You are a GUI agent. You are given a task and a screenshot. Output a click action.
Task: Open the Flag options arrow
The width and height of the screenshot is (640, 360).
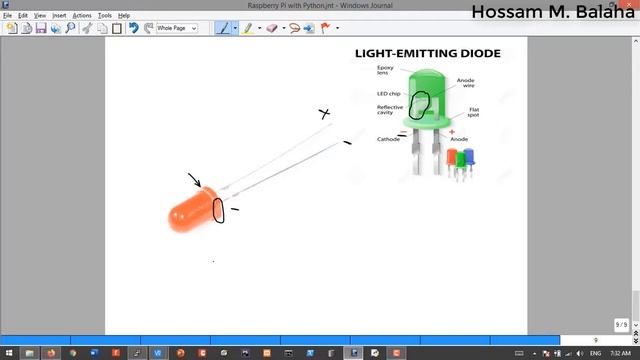point(337,28)
